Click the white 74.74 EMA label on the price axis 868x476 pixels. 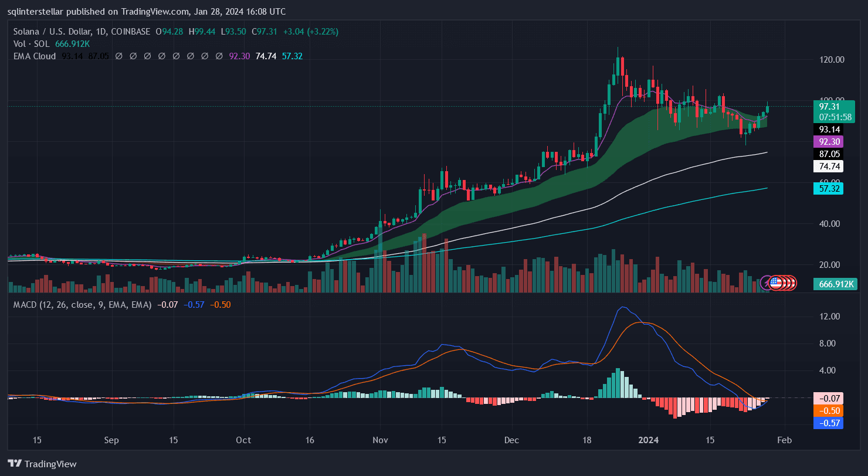tap(828, 166)
